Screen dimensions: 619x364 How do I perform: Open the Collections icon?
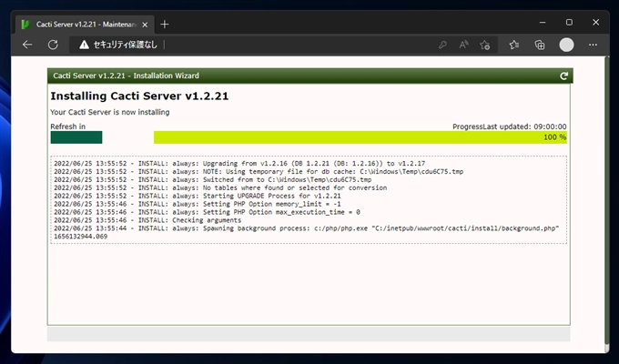pos(540,45)
